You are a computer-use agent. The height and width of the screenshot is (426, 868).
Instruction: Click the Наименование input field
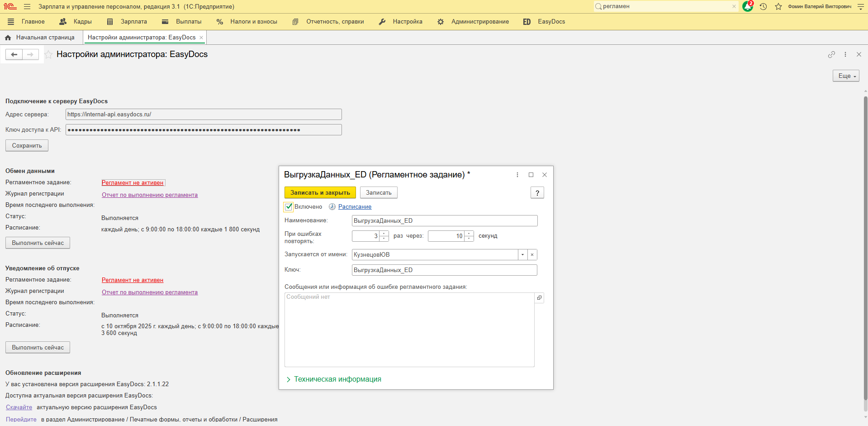coord(444,221)
